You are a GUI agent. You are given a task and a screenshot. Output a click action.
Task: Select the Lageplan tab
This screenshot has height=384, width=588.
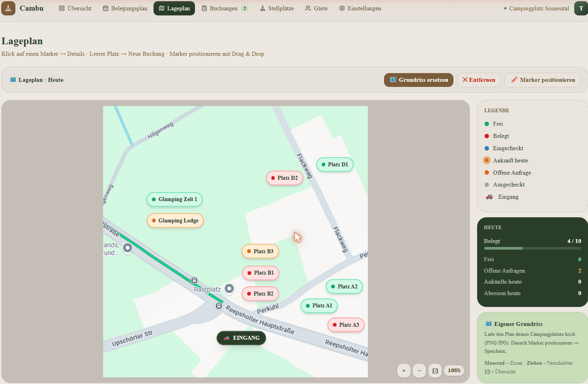[x=174, y=8]
